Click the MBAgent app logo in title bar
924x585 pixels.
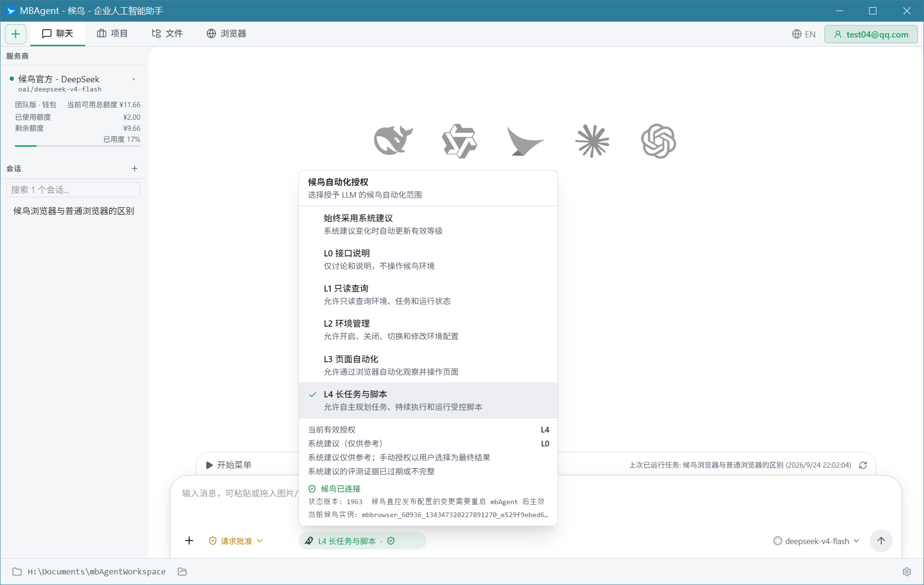[11, 11]
